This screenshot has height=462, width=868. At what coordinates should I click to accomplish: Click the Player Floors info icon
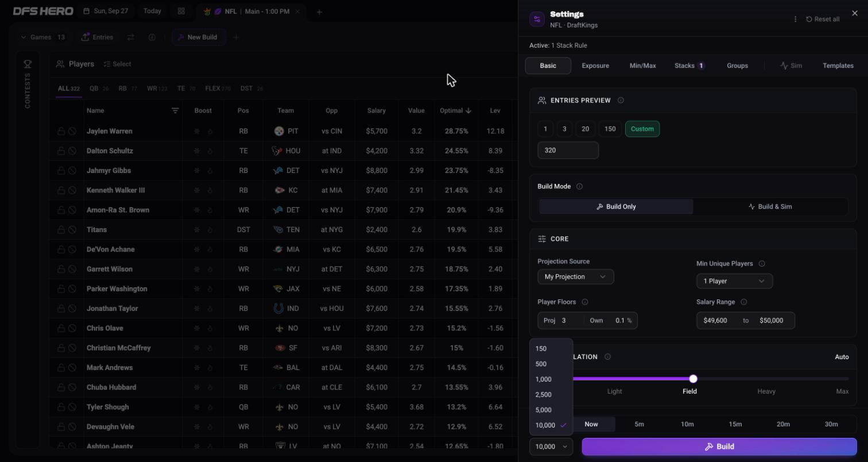(x=584, y=302)
